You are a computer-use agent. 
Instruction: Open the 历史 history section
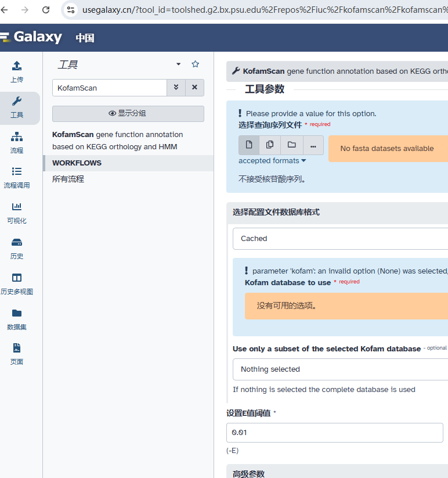point(17,249)
